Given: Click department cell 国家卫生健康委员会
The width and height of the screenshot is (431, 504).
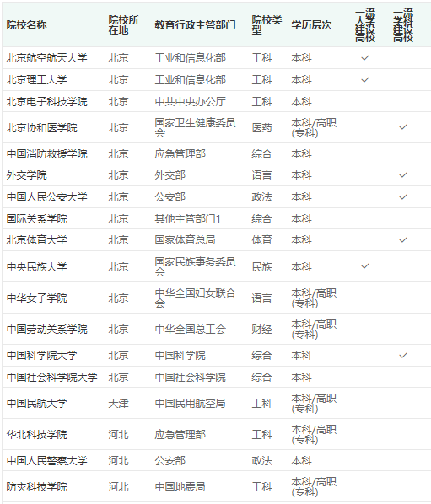Looking at the screenshot, I should tap(195, 127).
